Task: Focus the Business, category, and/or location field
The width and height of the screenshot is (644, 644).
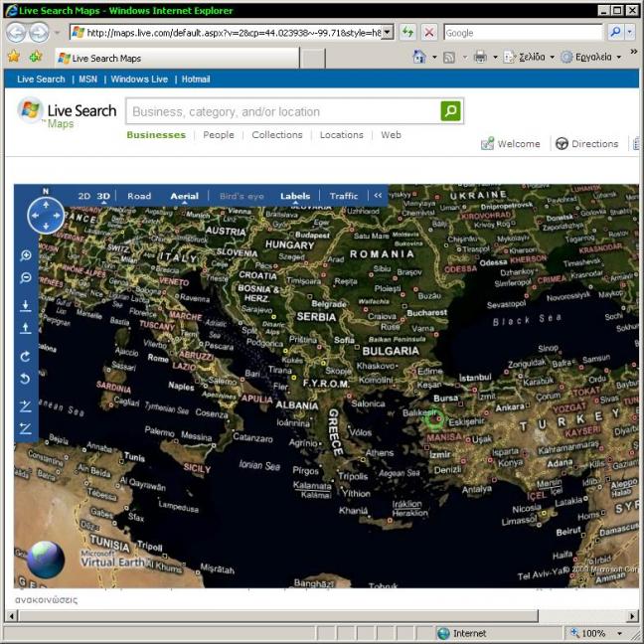Action: pyautogui.click(x=284, y=111)
